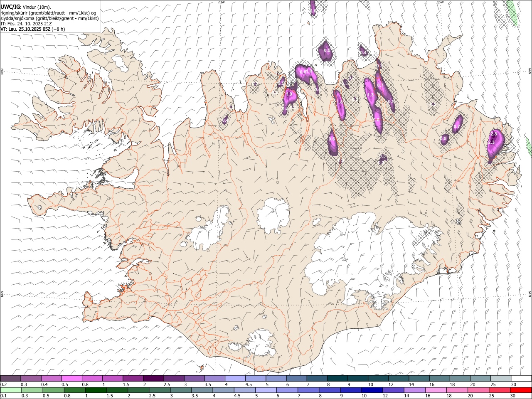Pick bottom legend dark green swatch above 1
Screen dimensions: 532x399
pos(96,390)
